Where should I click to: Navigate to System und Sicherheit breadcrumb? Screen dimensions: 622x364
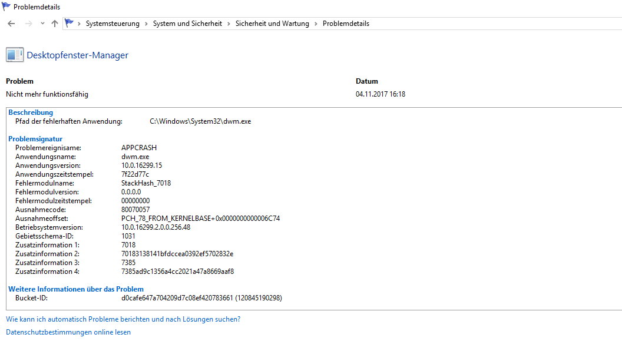pyautogui.click(x=188, y=24)
